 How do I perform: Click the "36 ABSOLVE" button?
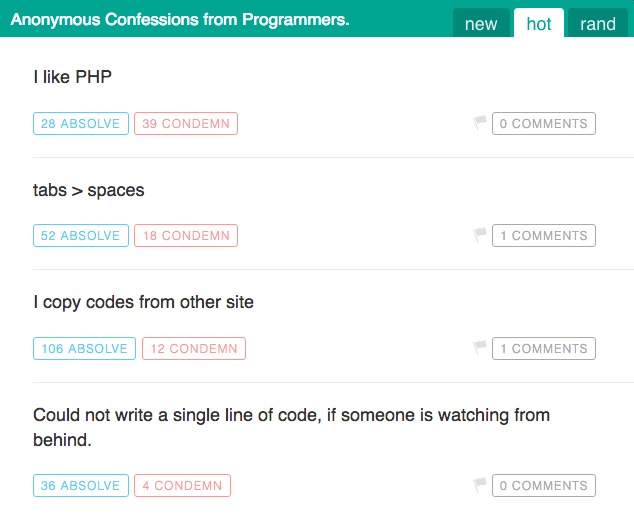(x=81, y=486)
